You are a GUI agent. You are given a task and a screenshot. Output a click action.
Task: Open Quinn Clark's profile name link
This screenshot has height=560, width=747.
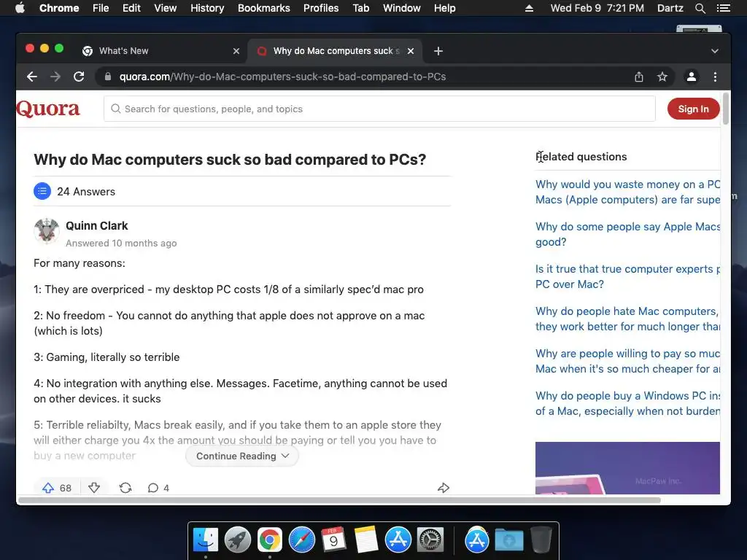97,226
